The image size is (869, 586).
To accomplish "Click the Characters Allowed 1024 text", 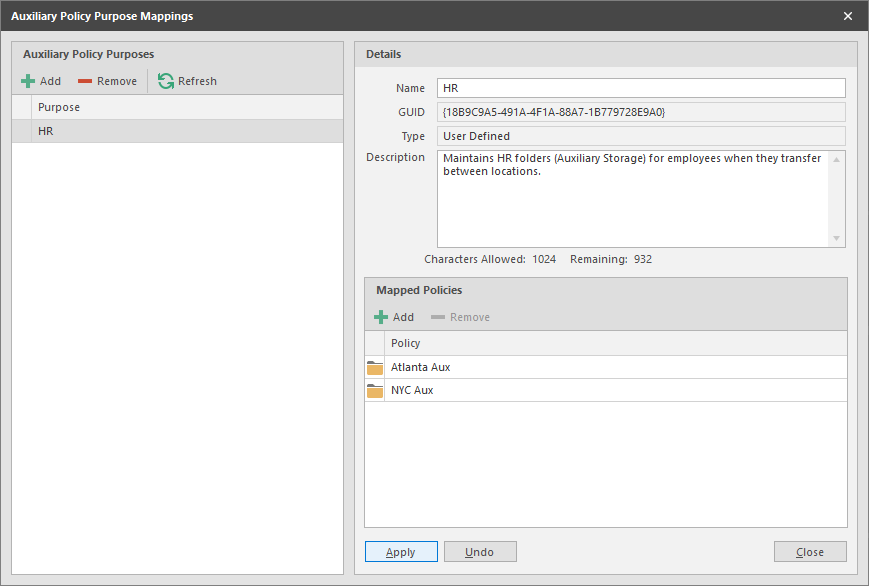I will coord(490,259).
